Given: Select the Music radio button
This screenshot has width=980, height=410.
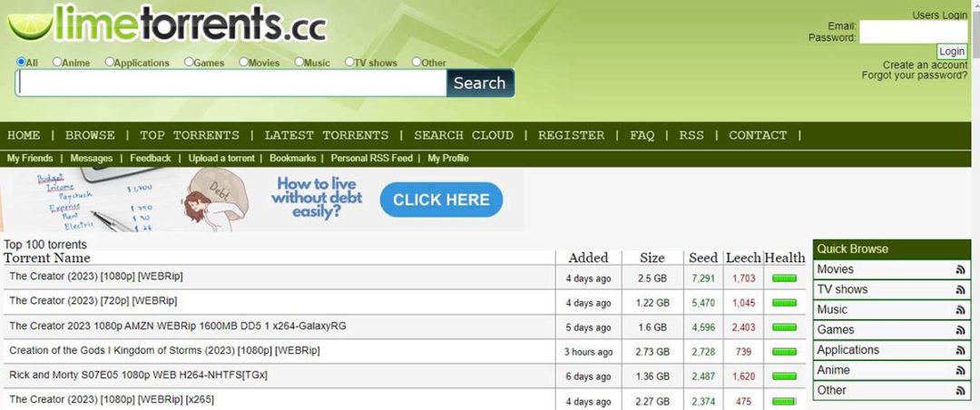Looking at the screenshot, I should (x=299, y=63).
